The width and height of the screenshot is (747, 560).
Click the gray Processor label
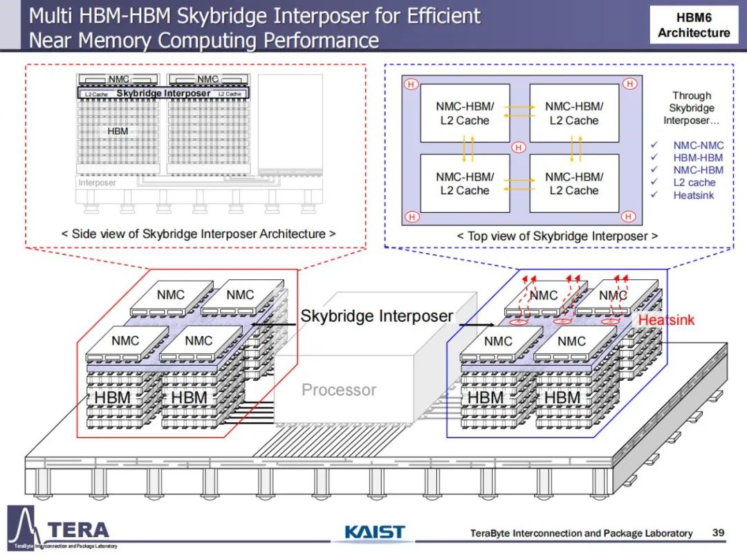pos(339,390)
